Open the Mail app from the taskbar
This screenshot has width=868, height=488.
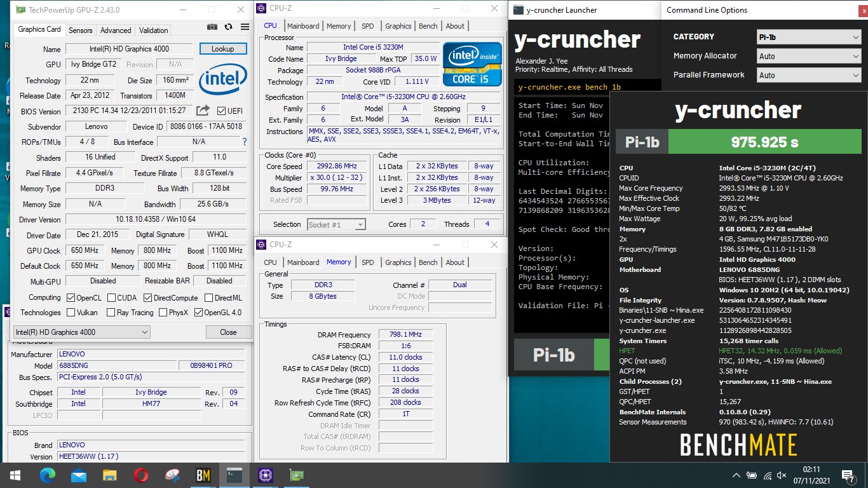pyautogui.click(x=79, y=475)
